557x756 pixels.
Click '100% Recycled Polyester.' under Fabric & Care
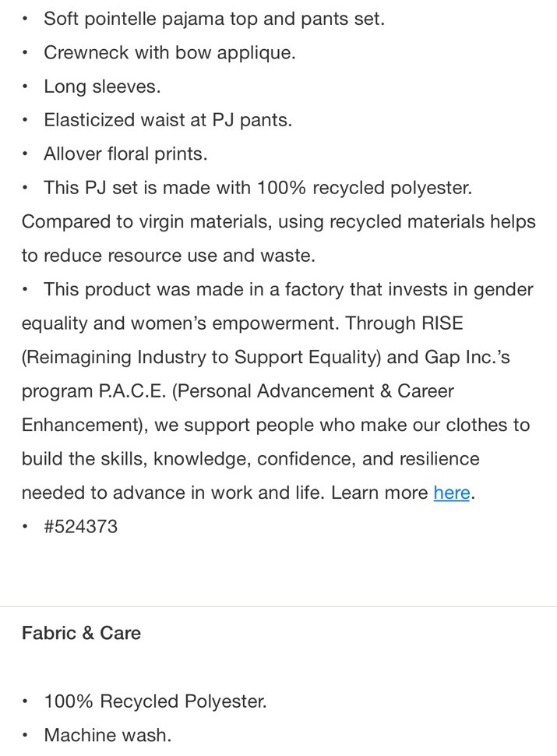coord(155,701)
